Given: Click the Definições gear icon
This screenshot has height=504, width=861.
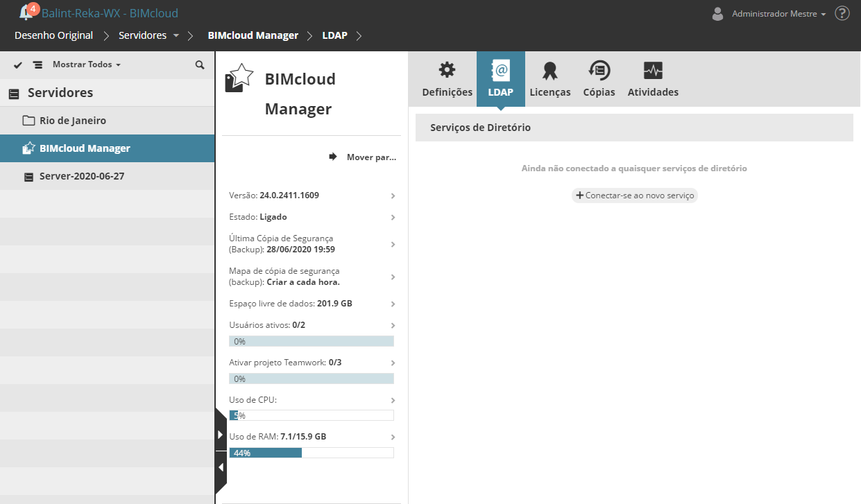Looking at the screenshot, I should pyautogui.click(x=447, y=69).
